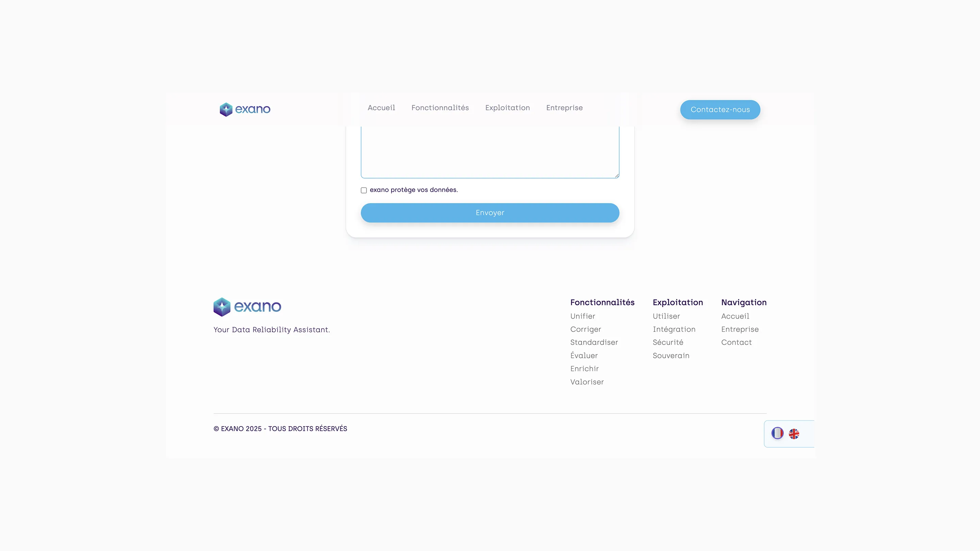Open the Souverain footer link

click(671, 355)
